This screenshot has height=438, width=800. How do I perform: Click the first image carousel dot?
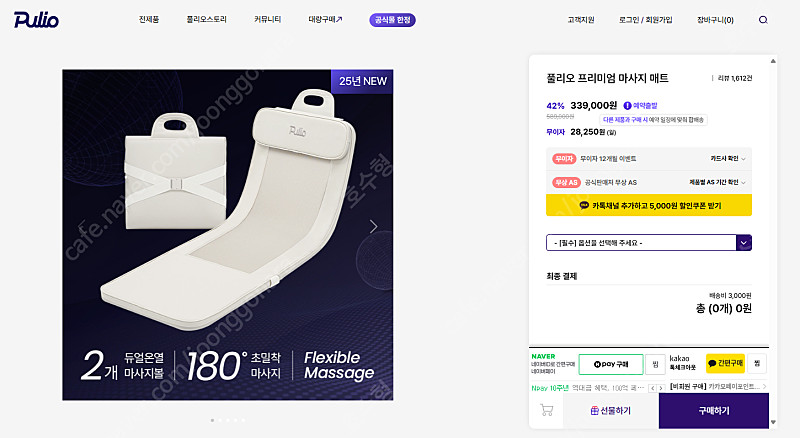[x=213, y=420]
